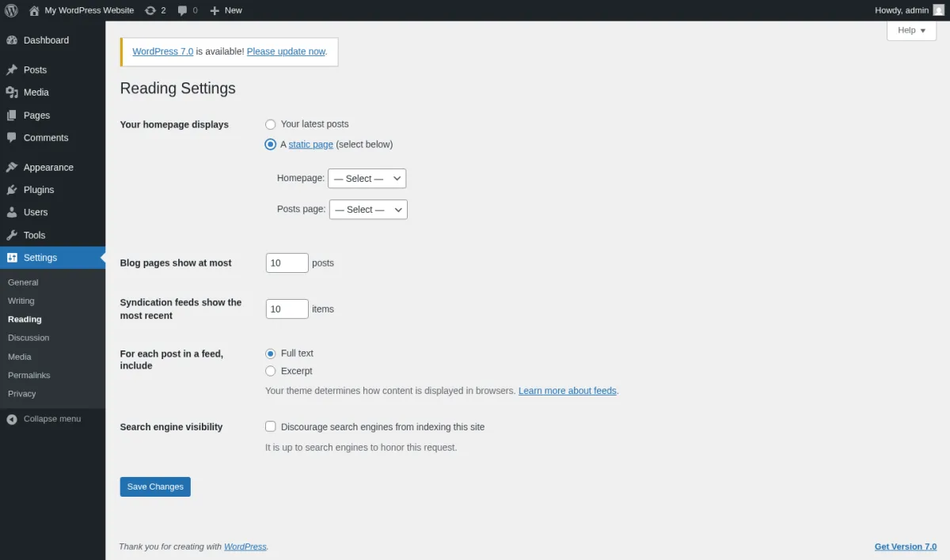The width and height of the screenshot is (950, 560).
Task: Select 'A static page' radio button
Action: pos(271,145)
